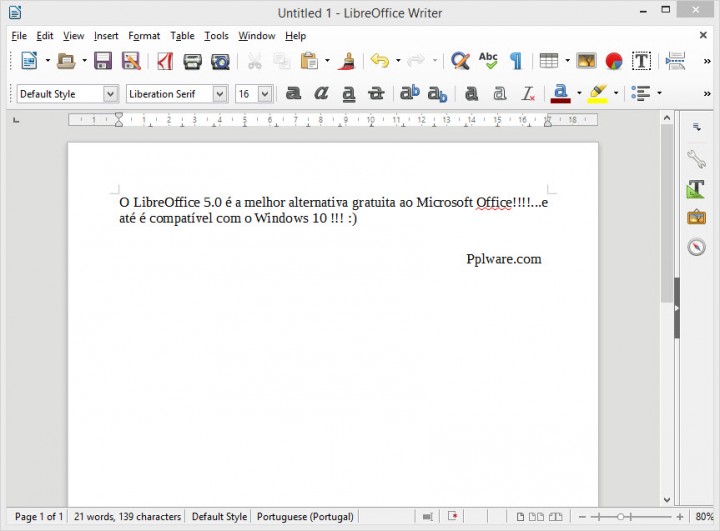The height and width of the screenshot is (531, 720).
Task: Click the sidebar show/hide handle
Action: [x=677, y=308]
